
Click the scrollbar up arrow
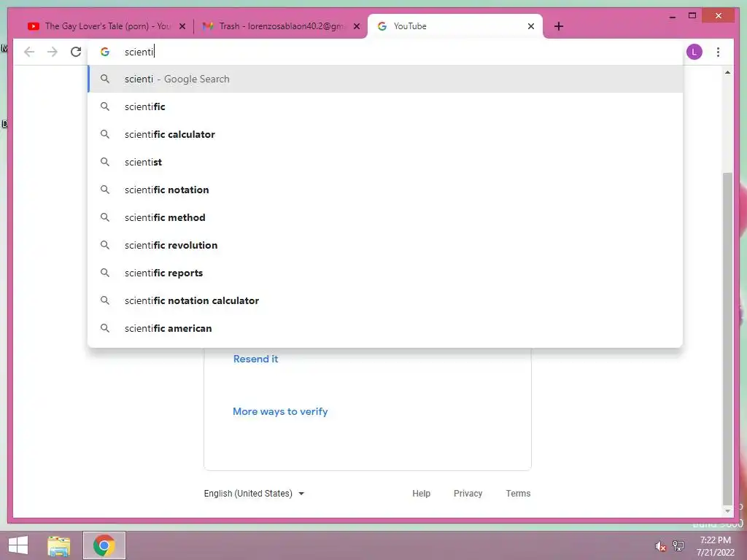(727, 72)
